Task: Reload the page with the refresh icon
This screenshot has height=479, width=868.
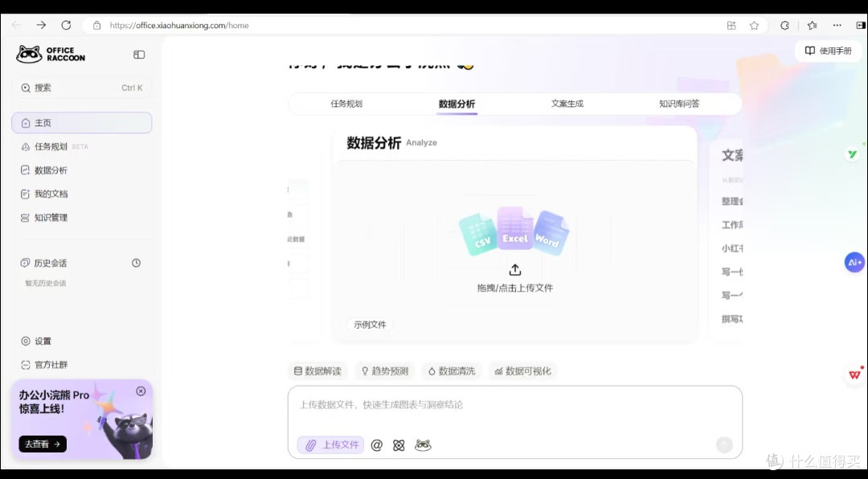Action: click(x=66, y=25)
